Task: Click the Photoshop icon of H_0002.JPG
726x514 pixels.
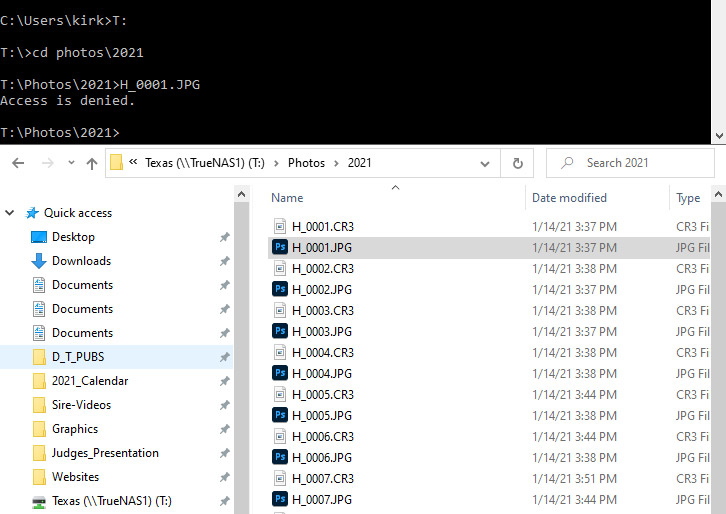Action: click(280, 289)
